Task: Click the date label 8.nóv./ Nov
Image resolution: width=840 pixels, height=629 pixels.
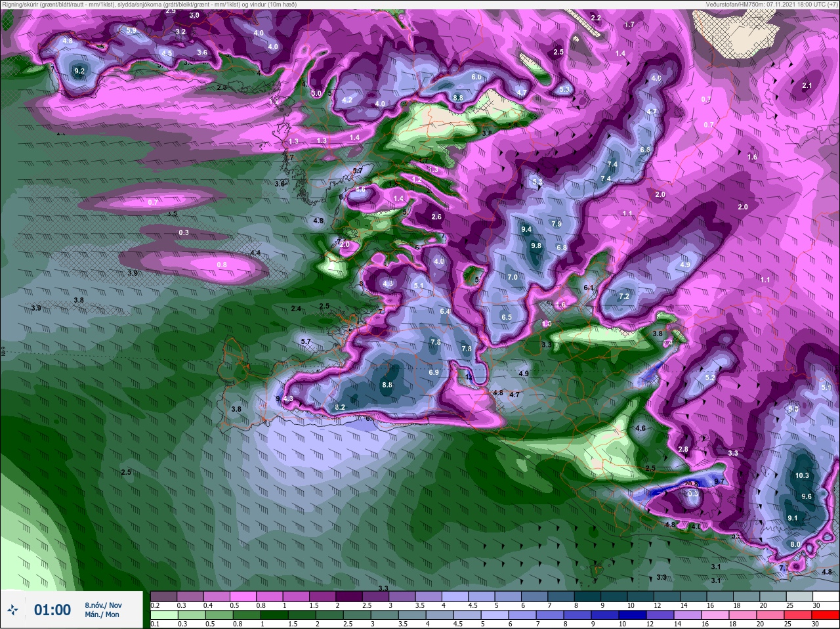Action: pos(103,605)
